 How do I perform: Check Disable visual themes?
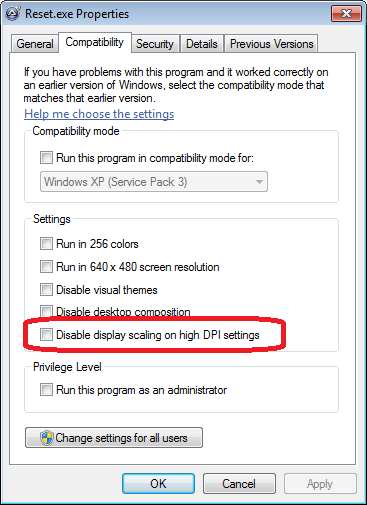pyautogui.click(x=46, y=289)
